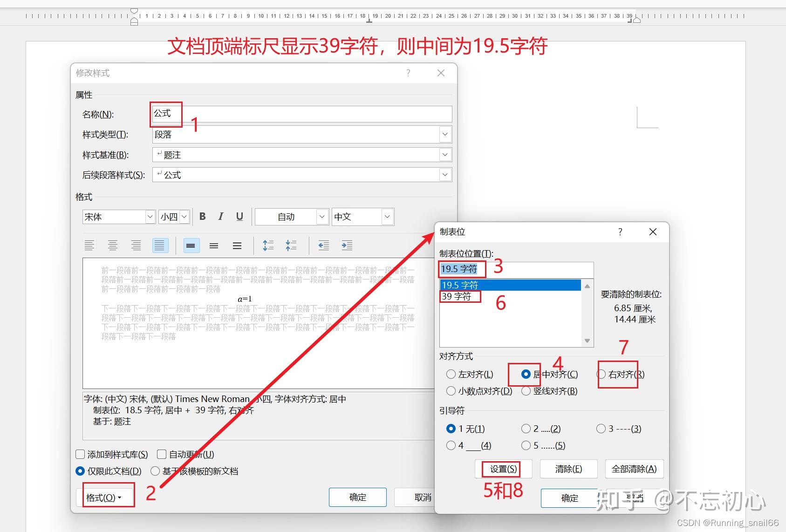Open the 格式(O) dropdown menu
The width and height of the screenshot is (786, 532).
coord(107,497)
